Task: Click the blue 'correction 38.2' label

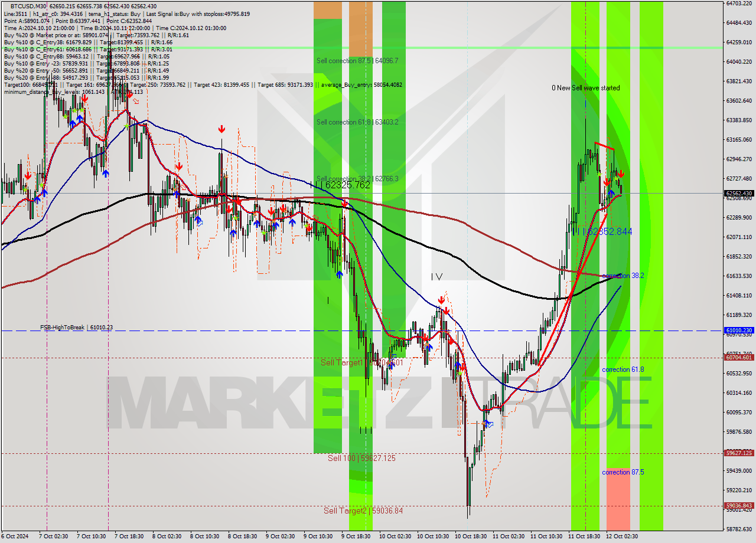Action: click(623, 276)
